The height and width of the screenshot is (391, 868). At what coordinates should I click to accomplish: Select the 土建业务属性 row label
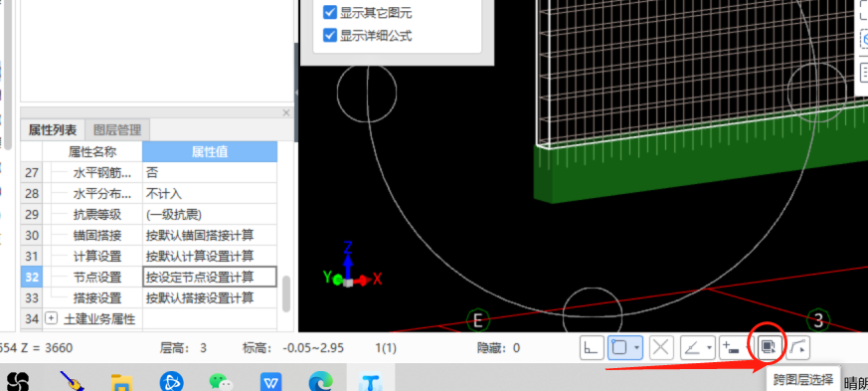(x=99, y=318)
